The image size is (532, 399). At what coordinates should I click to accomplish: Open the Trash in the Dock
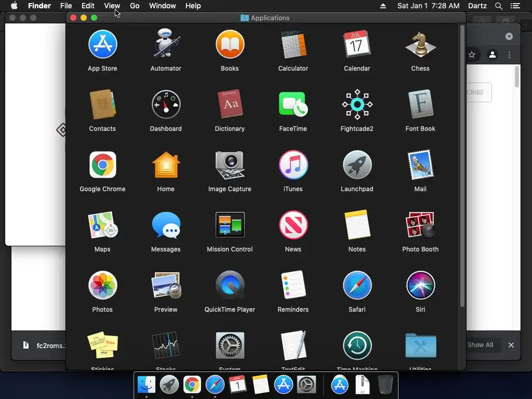point(385,385)
